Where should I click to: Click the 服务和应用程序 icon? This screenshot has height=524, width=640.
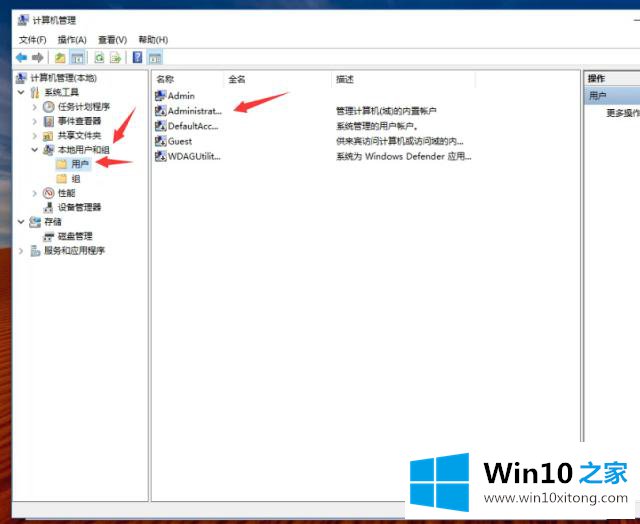(36, 251)
